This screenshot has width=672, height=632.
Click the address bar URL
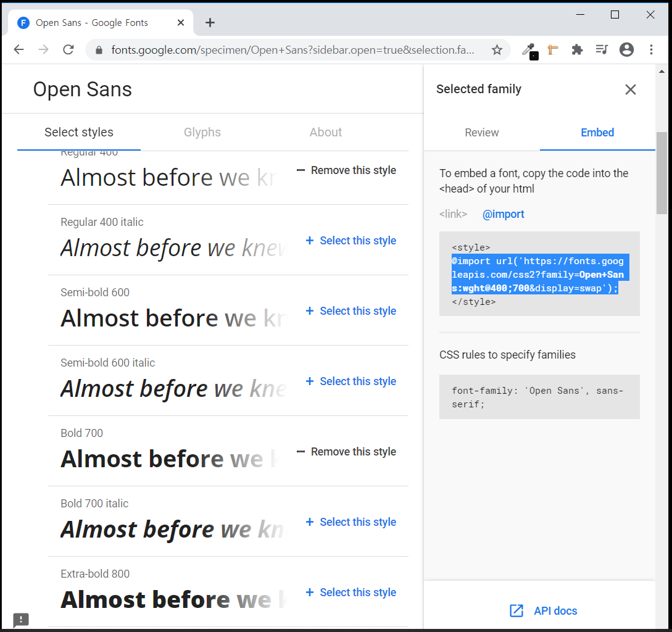[292, 50]
